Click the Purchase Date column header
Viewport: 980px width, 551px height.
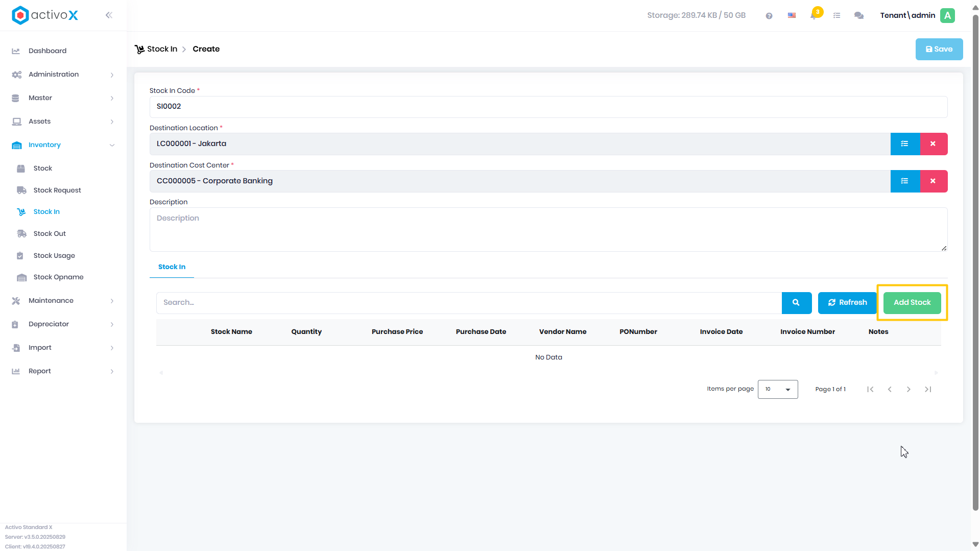click(481, 332)
